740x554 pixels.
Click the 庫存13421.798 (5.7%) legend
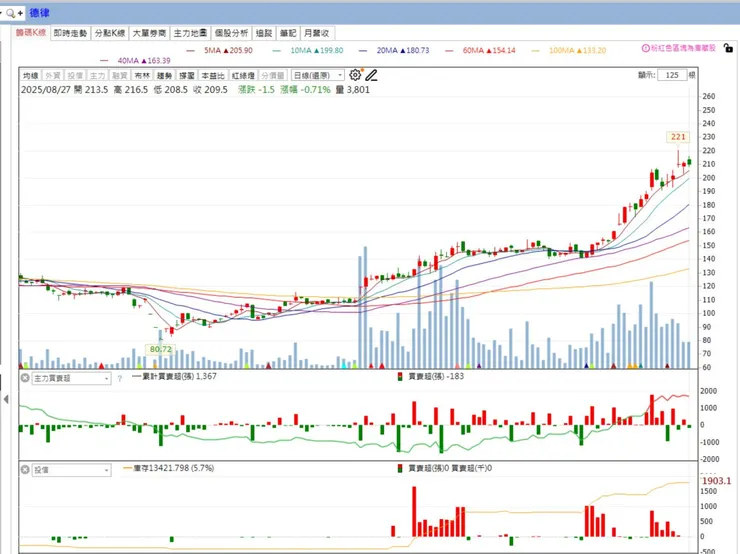coord(168,468)
